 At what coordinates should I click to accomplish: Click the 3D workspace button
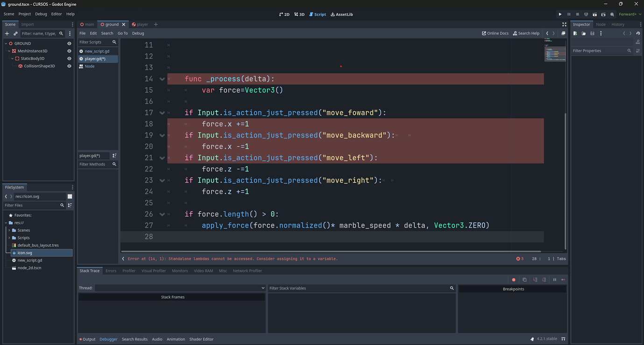tap(298, 14)
